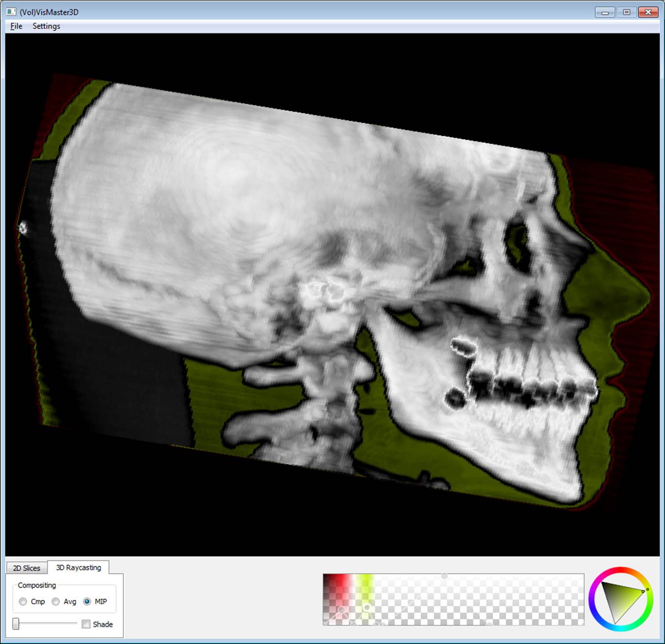Enable the Shade checkbox
The image size is (665, 644).
coord(86,624)
